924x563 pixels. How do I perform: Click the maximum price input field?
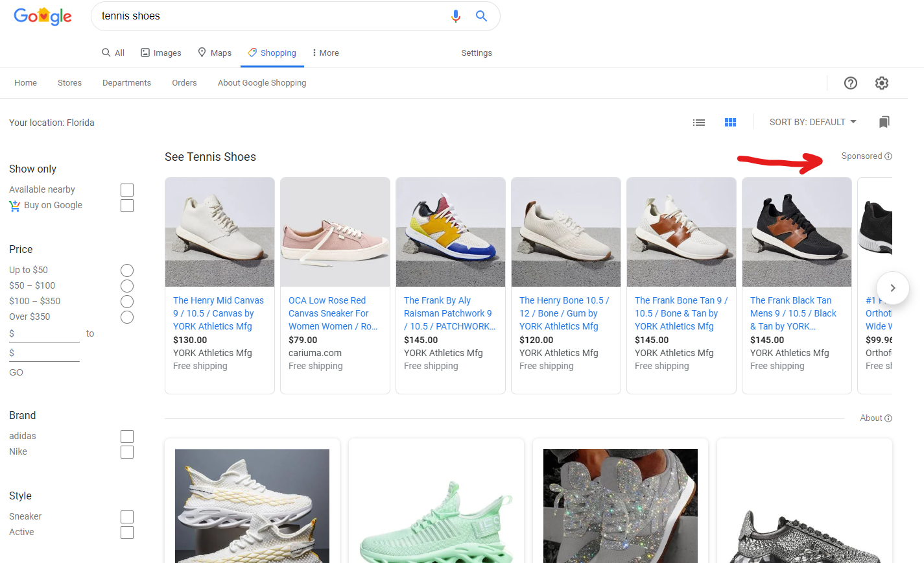[x=44, y=353]
